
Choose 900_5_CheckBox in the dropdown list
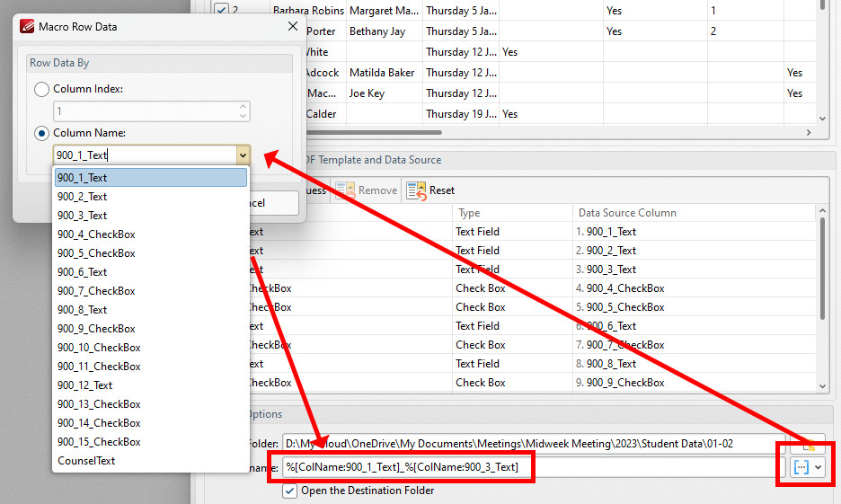pos(151,253)
